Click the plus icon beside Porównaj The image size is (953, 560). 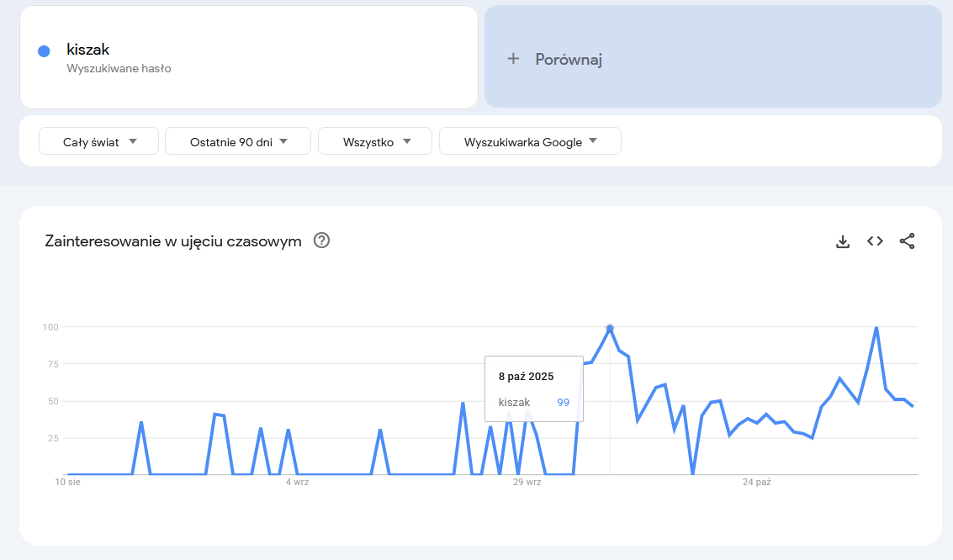click(x=513, y=59)
